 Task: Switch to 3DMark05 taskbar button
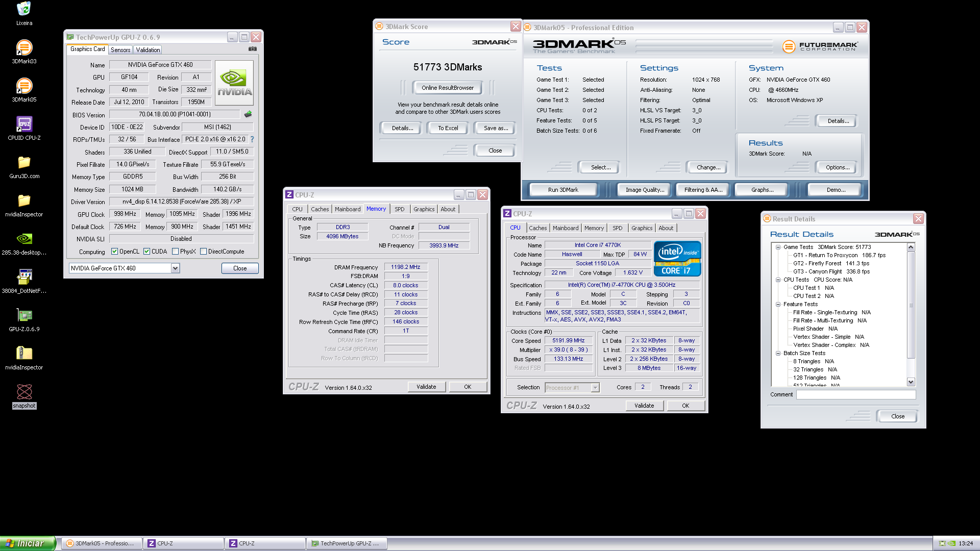101,543
